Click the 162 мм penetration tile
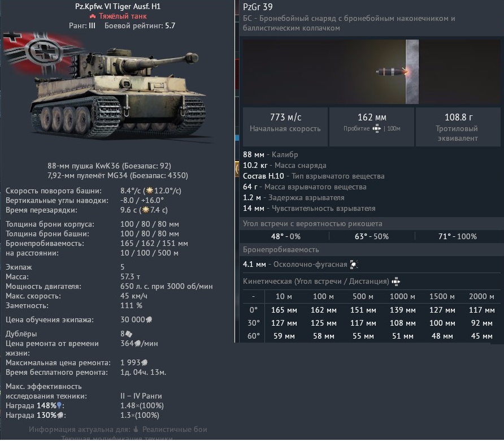Viewport: 504px width, 441px height. point(372,127)
